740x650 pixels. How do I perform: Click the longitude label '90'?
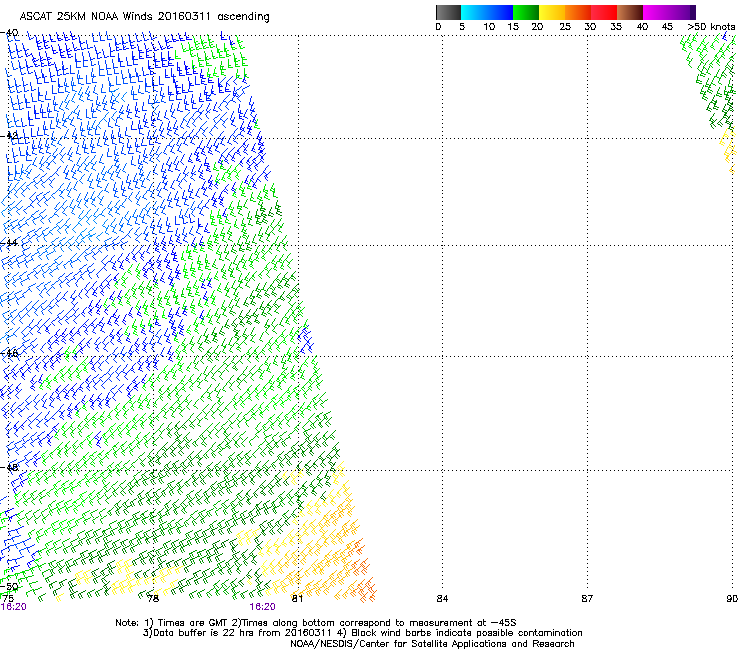[732, 599]
